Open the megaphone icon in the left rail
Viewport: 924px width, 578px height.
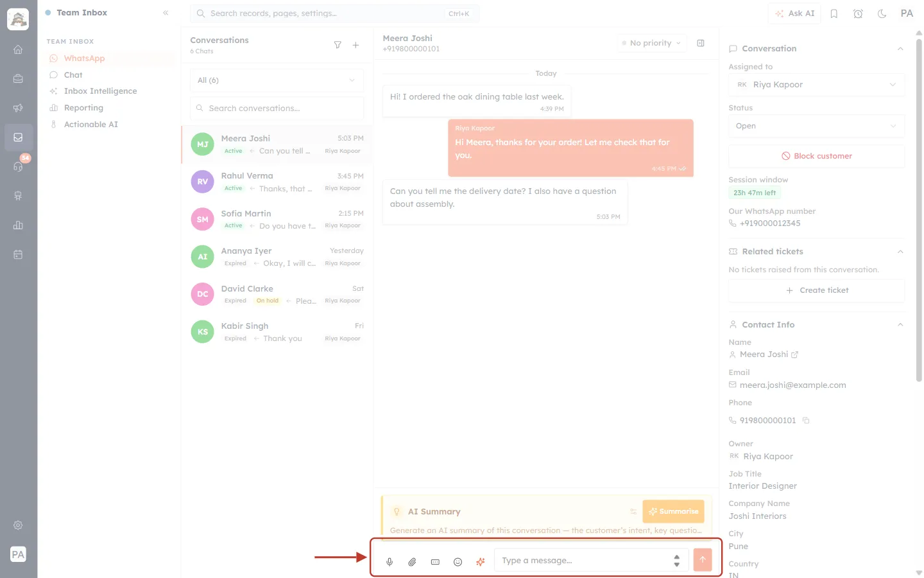click(18, 108)
